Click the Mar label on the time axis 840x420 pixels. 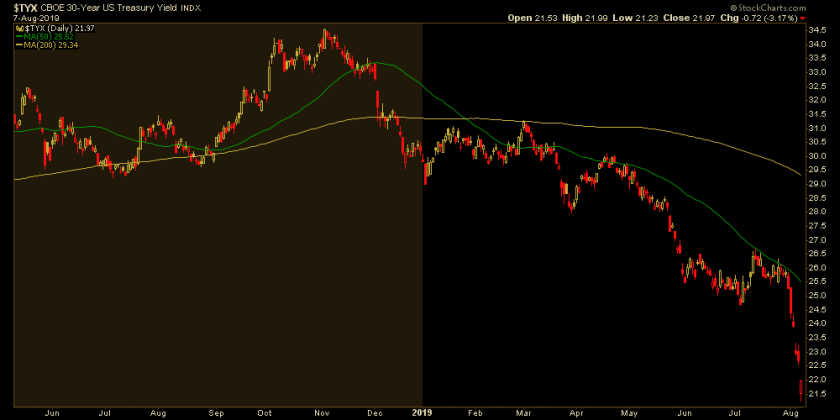click(x=524, y=413)
